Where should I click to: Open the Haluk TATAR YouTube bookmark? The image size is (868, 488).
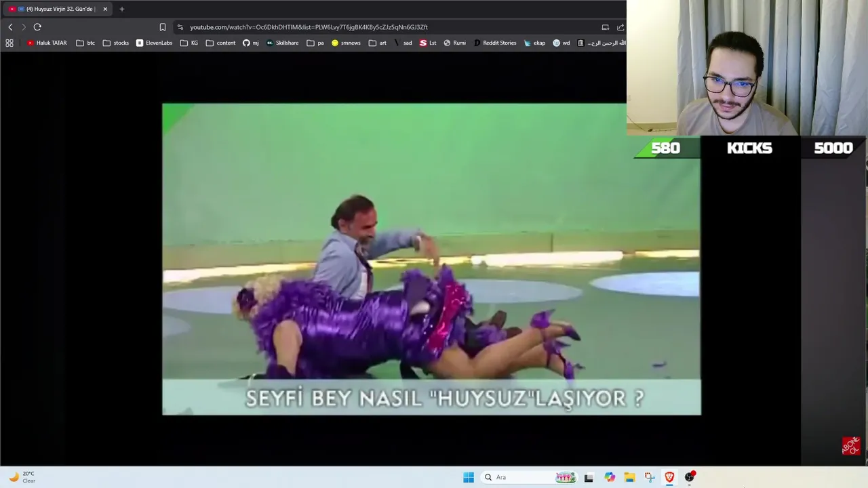47,43
